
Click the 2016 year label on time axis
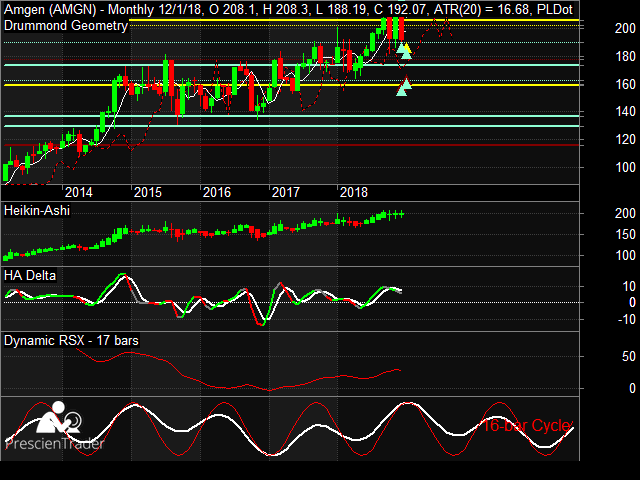217,192
